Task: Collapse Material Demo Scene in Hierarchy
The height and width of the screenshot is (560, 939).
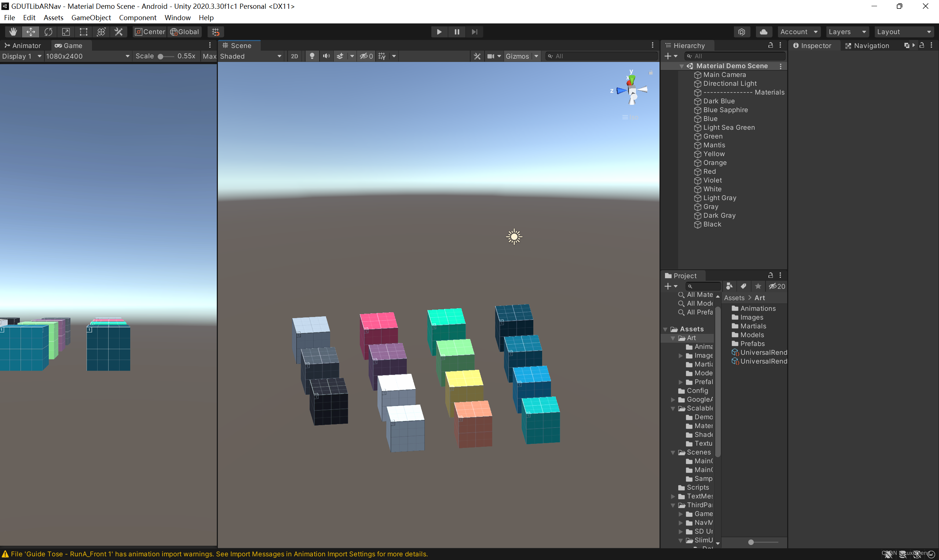Action: (x=682, y=66)
